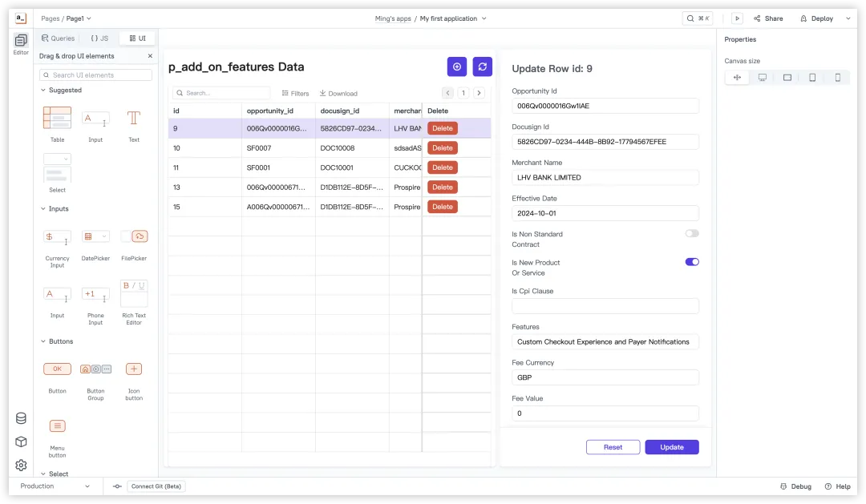Click the refresh table data icon
This screenshot has height=504, width=866.
click(x=482, y=67)
